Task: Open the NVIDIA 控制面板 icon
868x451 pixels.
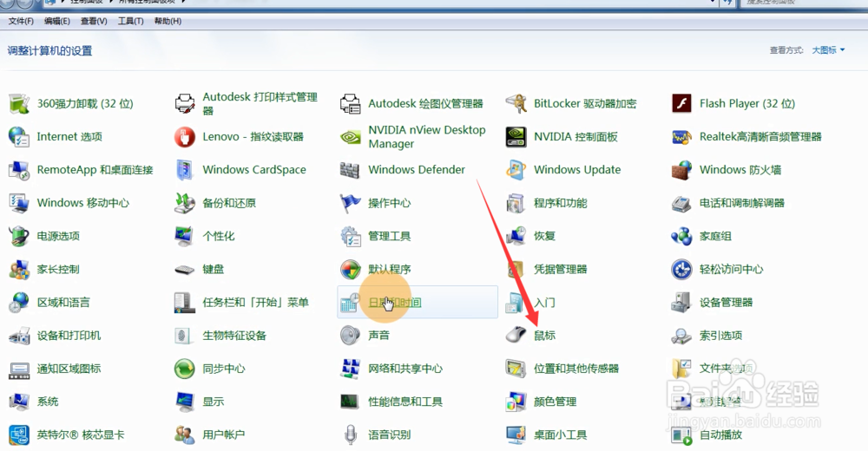Action: pyautogui.click(x=516, y=137)
